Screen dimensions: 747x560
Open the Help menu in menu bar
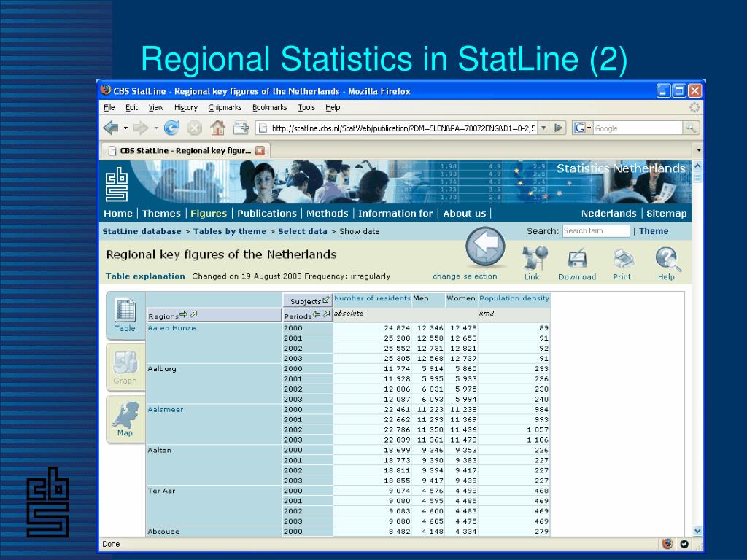(x=333, y=108)
